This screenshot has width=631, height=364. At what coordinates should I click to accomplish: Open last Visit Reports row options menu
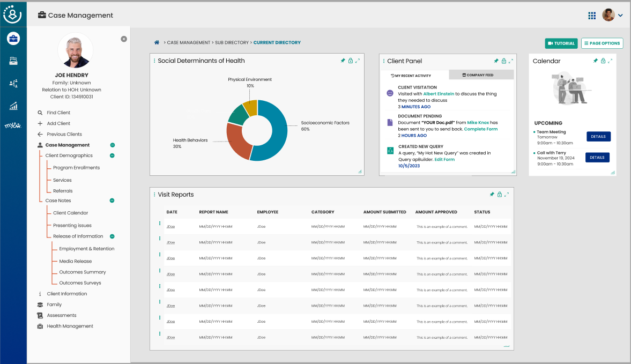point(160,334)
